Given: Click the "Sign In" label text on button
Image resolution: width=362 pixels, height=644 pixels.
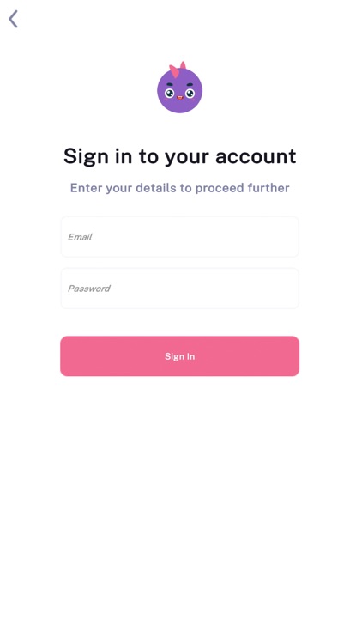Looking at the screenshot, I should tap(180, 356).
